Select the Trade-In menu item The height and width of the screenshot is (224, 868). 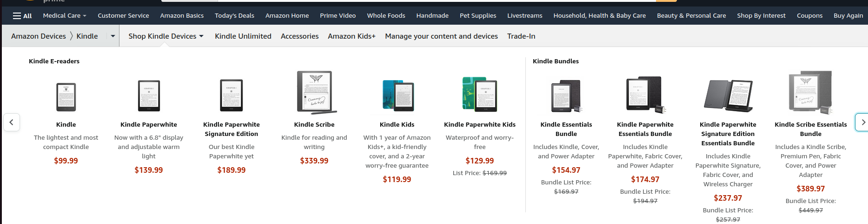point(521,36)
